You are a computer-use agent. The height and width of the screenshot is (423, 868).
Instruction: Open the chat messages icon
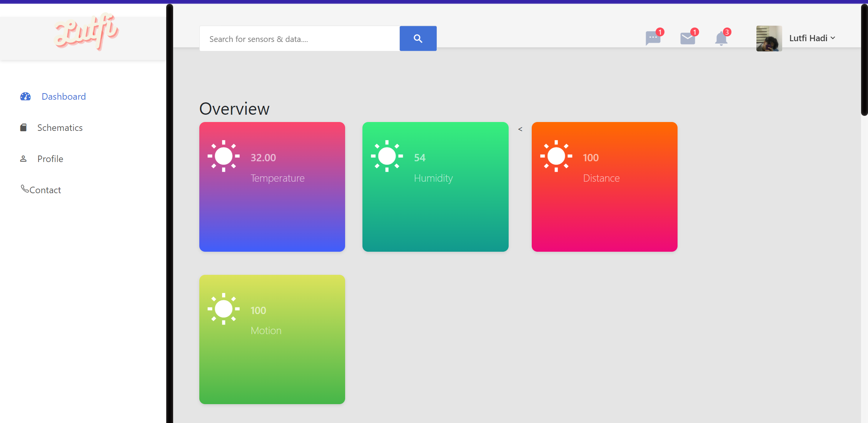pyautogui.click(x=653, y=38)
